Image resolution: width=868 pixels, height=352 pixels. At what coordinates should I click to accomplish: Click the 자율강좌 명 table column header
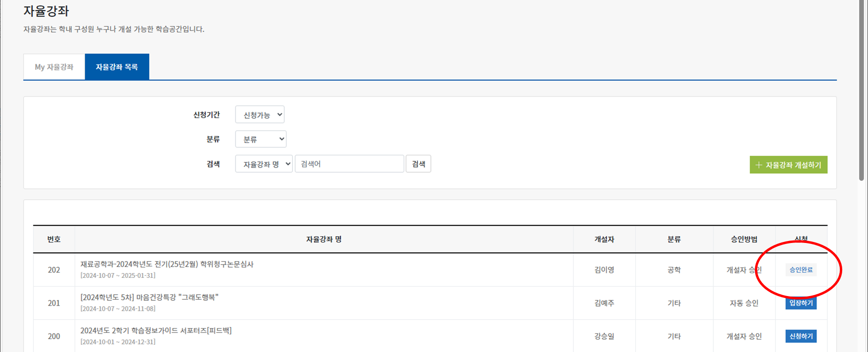coord(324,239)
